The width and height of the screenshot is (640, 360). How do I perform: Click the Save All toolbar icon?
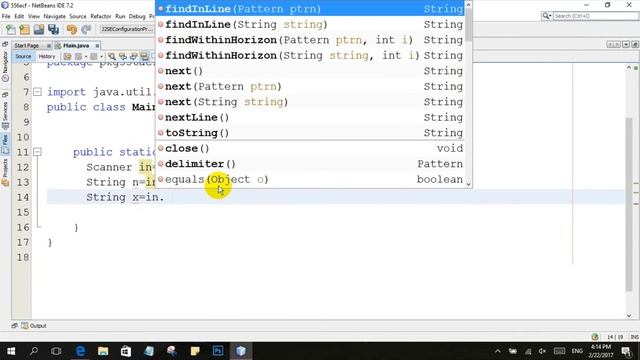click(x=53, y=29)
